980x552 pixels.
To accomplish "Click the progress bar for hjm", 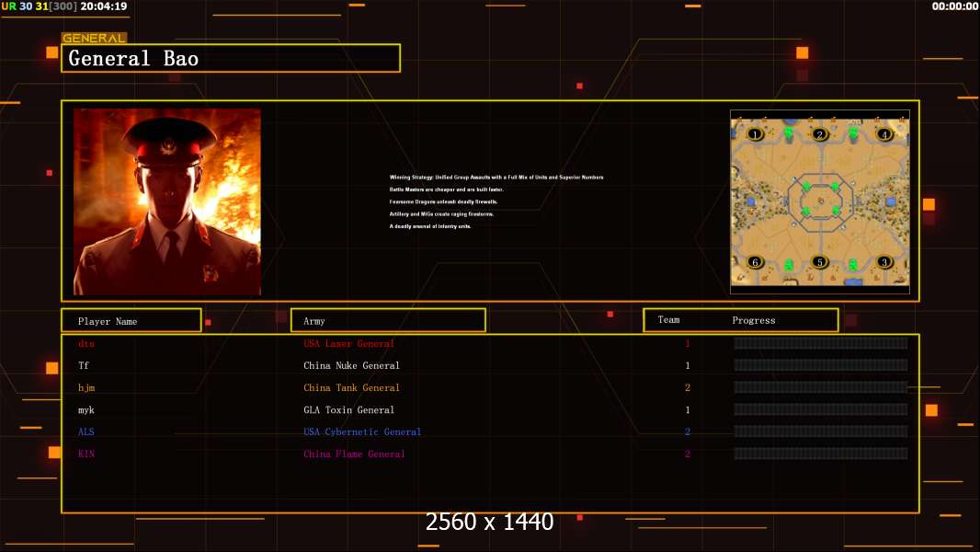I will tap(821, 387).
